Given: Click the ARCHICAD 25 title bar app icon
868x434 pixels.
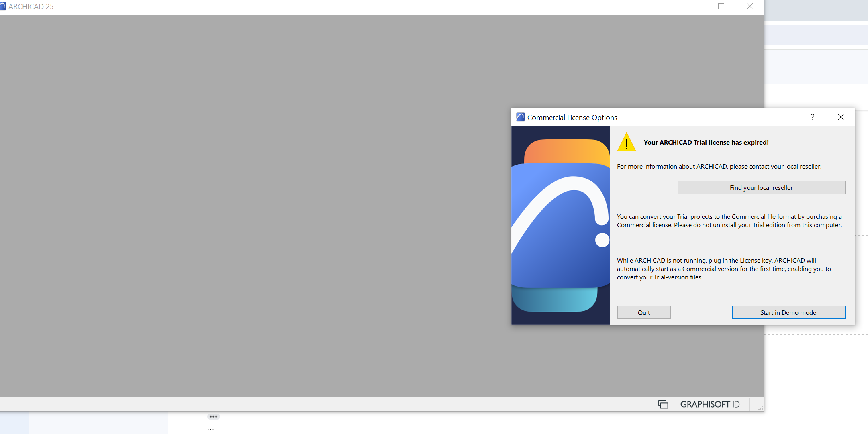Looking at the screenshot, I should 3,6.
